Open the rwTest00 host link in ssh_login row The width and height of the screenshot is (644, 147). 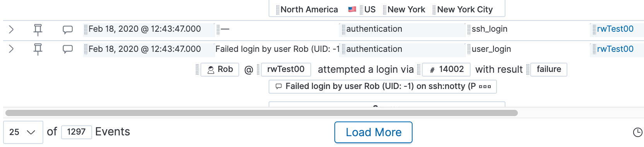(615, 29)
